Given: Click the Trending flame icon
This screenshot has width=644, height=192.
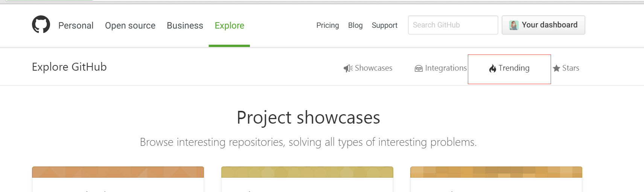Looking at the screenshot, I should (493, 68).
